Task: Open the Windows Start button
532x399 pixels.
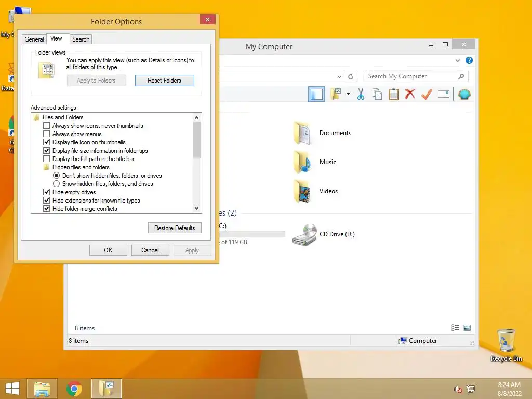Action: (12, 389)
